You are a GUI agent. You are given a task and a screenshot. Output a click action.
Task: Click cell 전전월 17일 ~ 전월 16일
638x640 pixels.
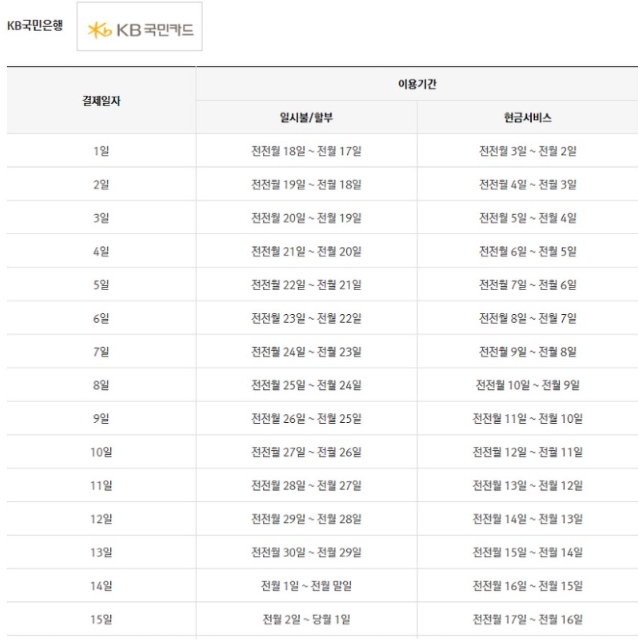point(528,620)
